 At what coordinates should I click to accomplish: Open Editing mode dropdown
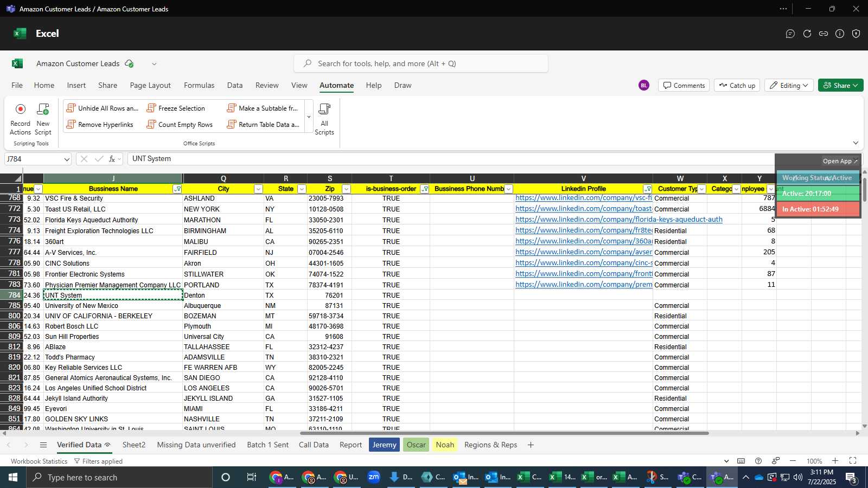(789, 86)
